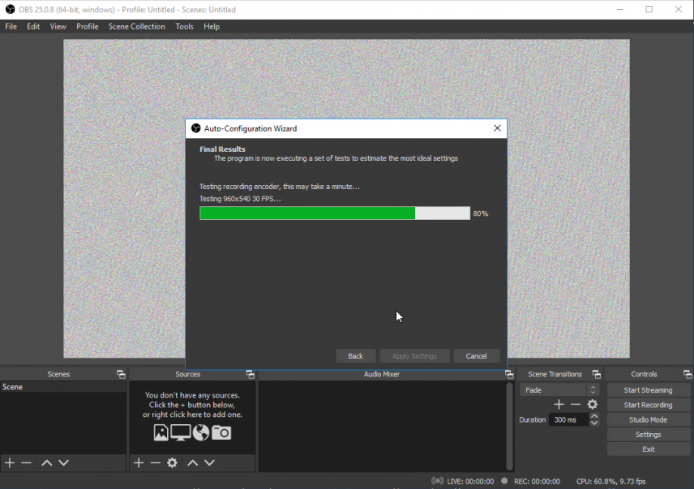Open source properties gear icon

172,463
